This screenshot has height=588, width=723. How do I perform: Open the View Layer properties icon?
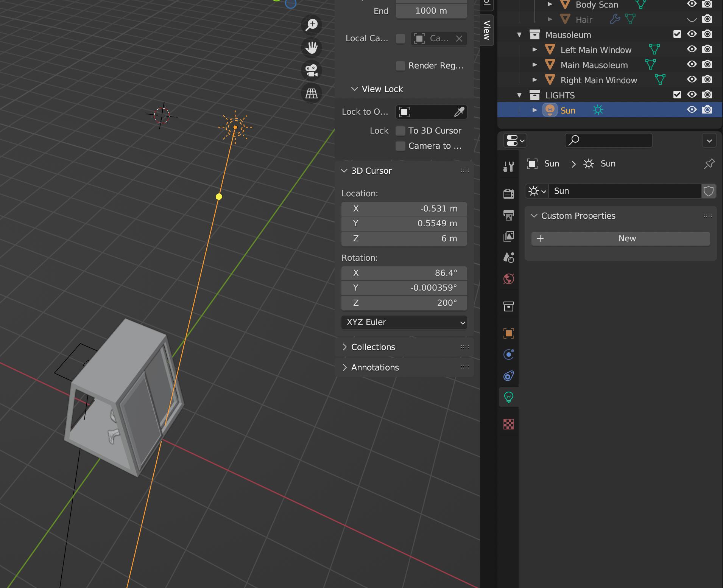tap(508, 236)
